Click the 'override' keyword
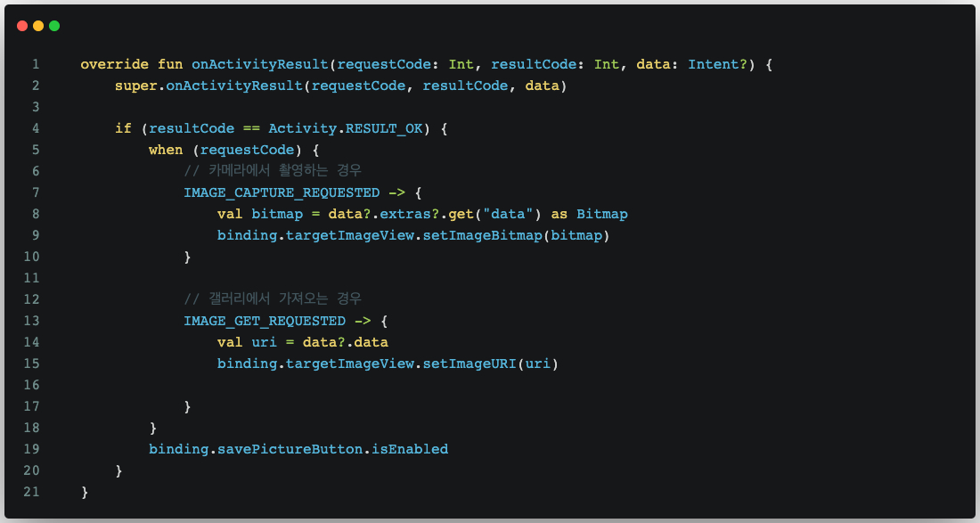The height and width of the screenshot is (523, 980). point(114,64)
